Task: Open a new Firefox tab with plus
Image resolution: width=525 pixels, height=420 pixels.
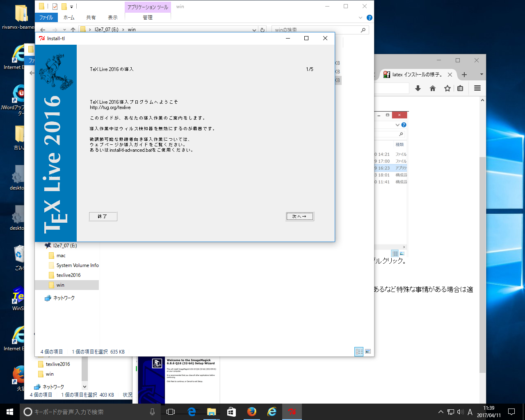Action: (x=464, y=75)
